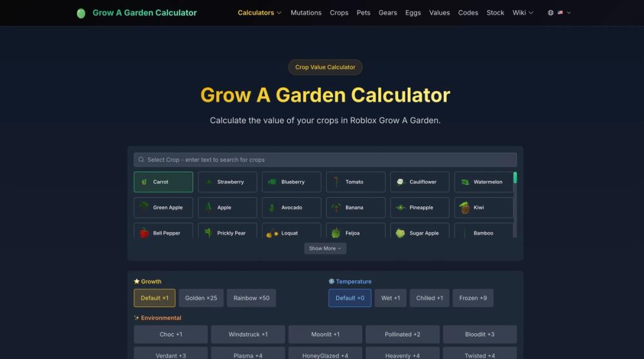The width and height of the screenshot is (644, 359).
Task: Select the Banana crop
Action: coord(355,208)
